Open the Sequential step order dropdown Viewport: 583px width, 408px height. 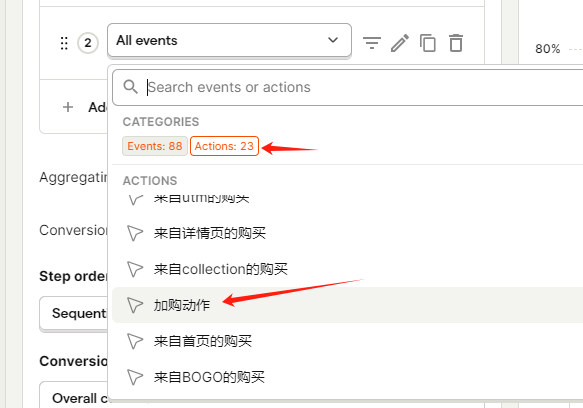coord(74,313)
